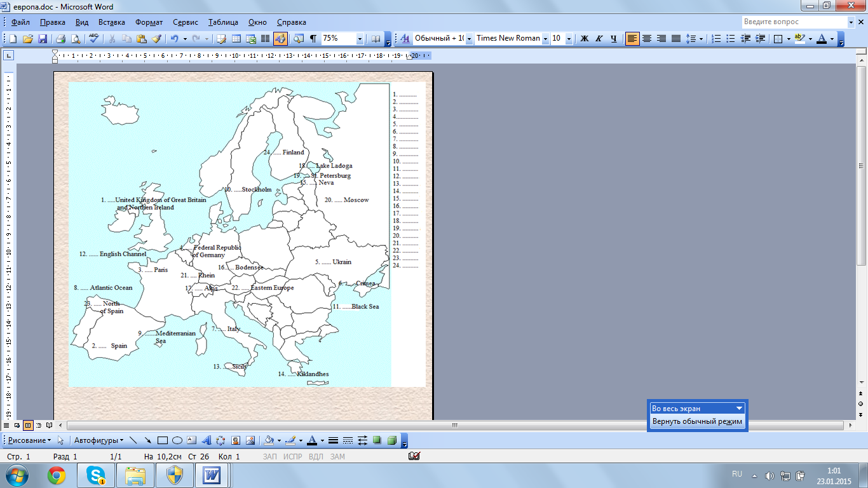Open the 75% zoom dropdown
The width and height of the screenshot is (868, 488).
pos(360,39)
